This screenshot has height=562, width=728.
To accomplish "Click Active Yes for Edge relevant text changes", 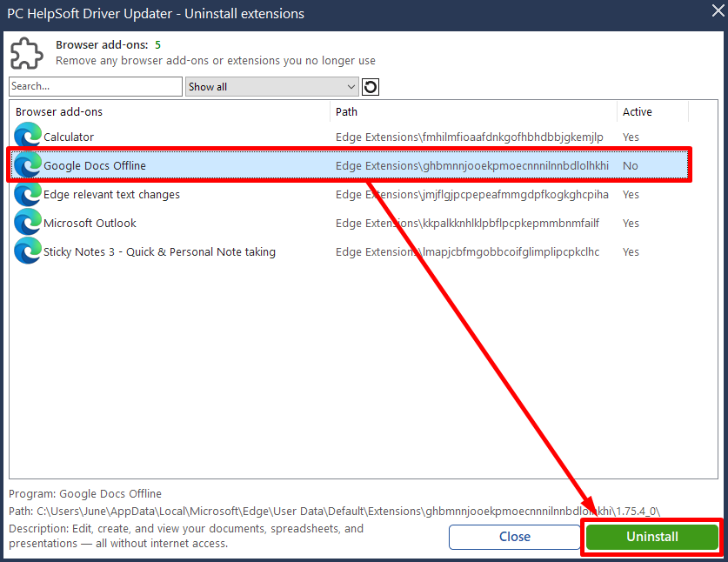I will pyautogui.click(x=631, y=195).
